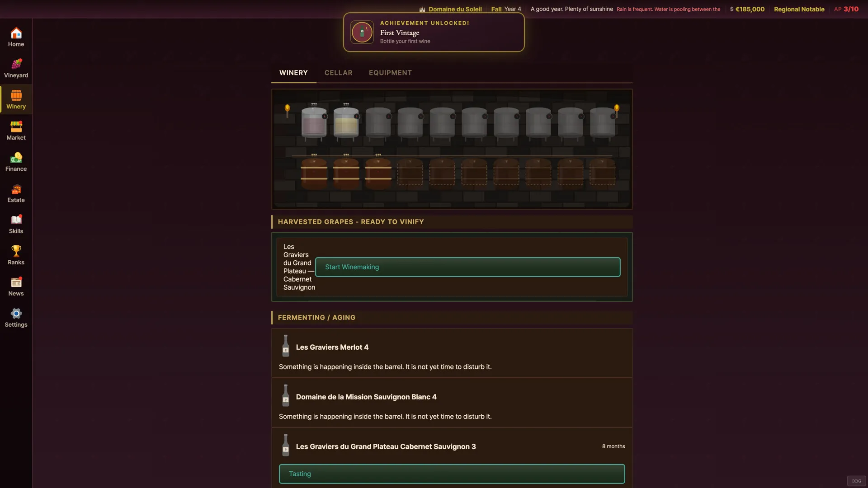Viewport: 868px width, 488px height.
Task: Select the third aging barrel
Action: pos(378,173)
